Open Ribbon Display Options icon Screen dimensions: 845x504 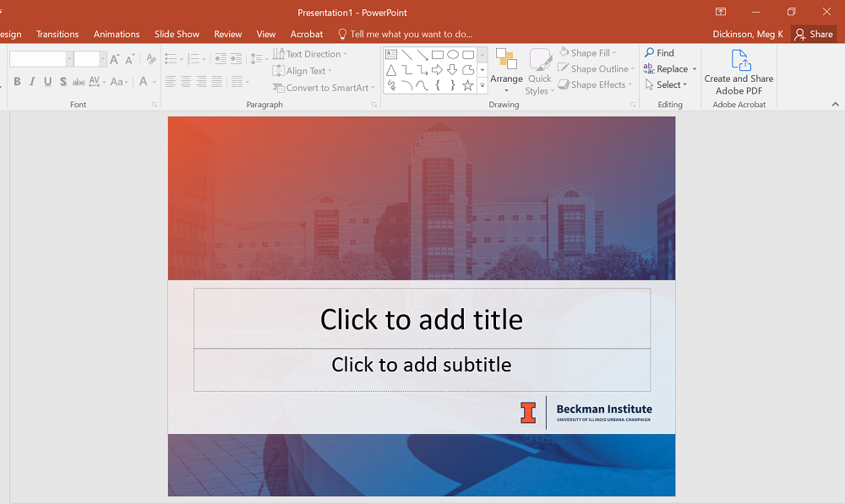tap(721, 11)
